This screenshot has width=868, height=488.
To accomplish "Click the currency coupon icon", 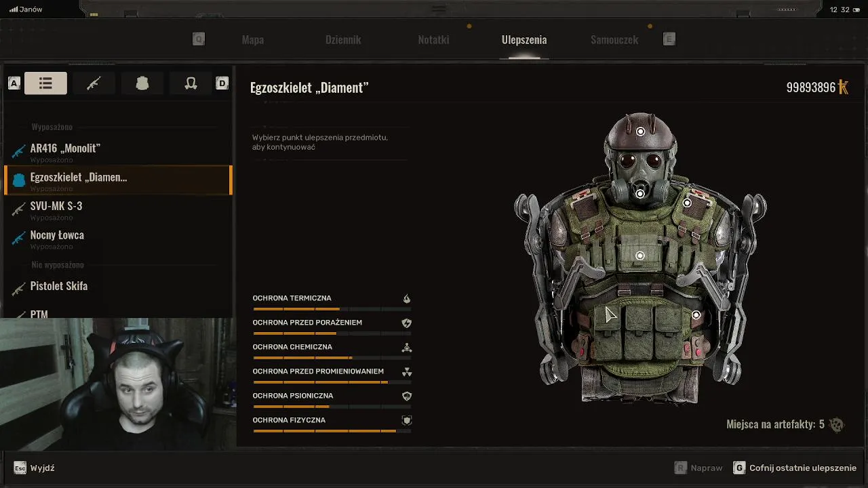I will (844, 87).
